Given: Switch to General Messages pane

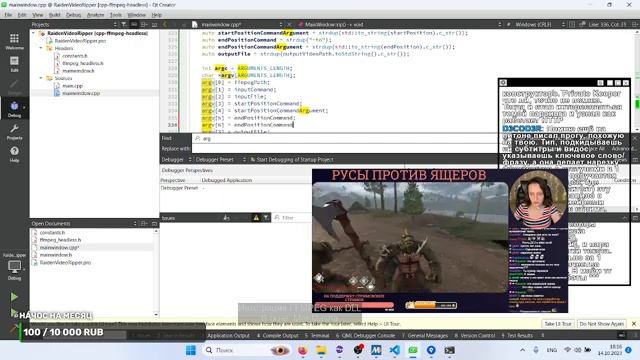Looking at the screenshot, I should tap(424, 336).
